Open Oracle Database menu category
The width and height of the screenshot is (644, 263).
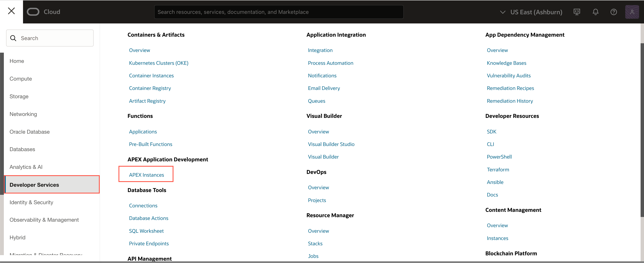pyautogui.click(x=29, y=131)
